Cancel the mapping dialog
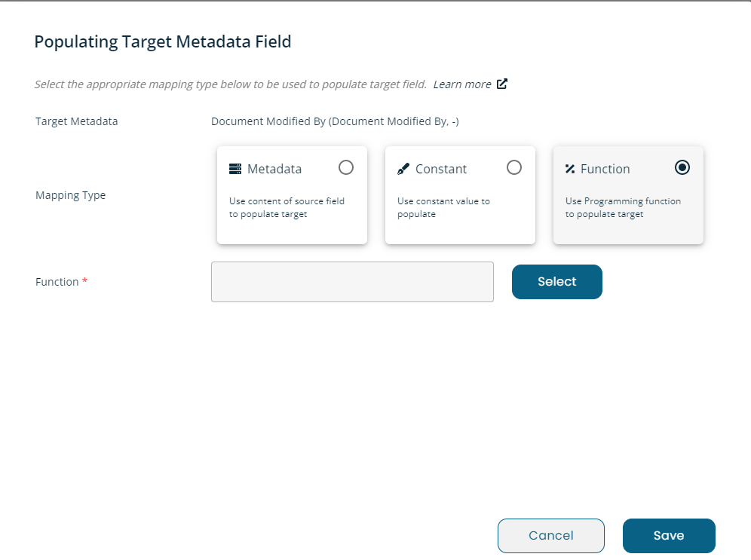Image resolution: width=751 pixels, height=560 pixels. click(x=550, y=536)
